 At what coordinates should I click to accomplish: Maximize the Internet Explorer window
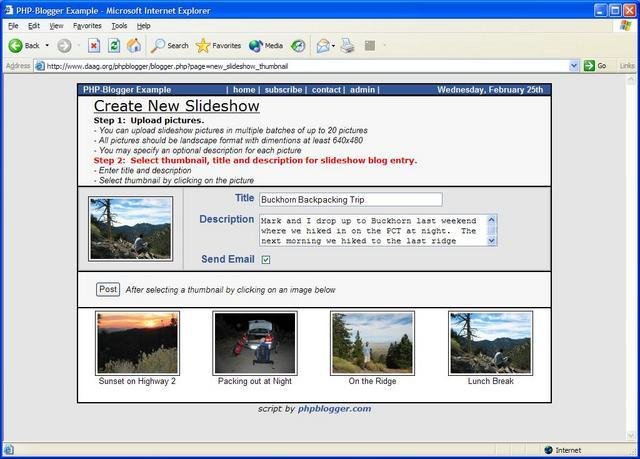(x=615, y=10)
